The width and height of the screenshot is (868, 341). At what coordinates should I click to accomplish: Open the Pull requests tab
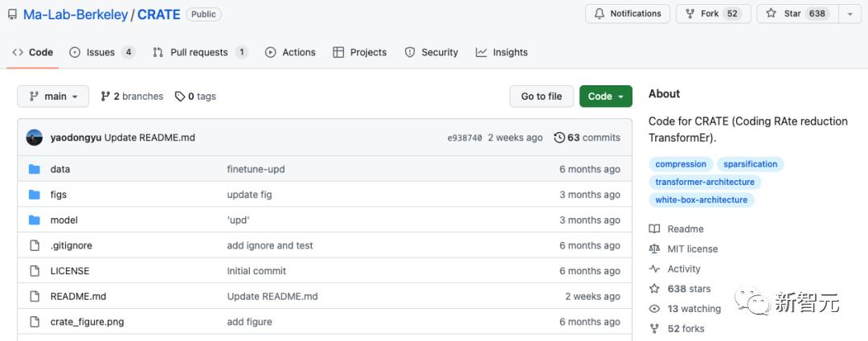tap(199, 52)
